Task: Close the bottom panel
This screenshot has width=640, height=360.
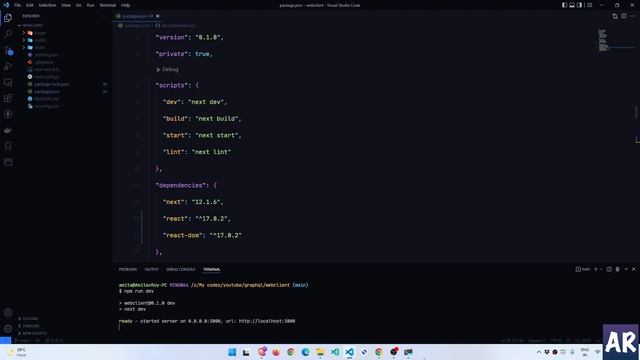Action: tap(633, 269)
